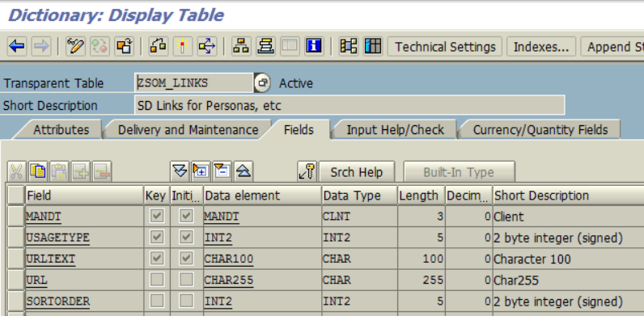The height and width of the screenshot is (316, 644).
Task: Open the Input Help/Check tab
Action: [x=395, y=130]
